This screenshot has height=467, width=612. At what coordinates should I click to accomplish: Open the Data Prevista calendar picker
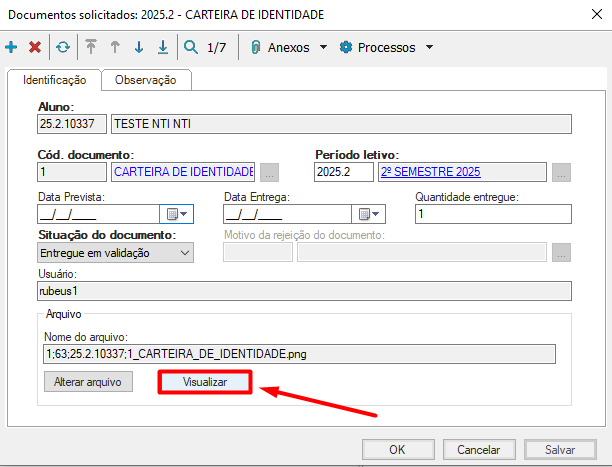point(176,214)
